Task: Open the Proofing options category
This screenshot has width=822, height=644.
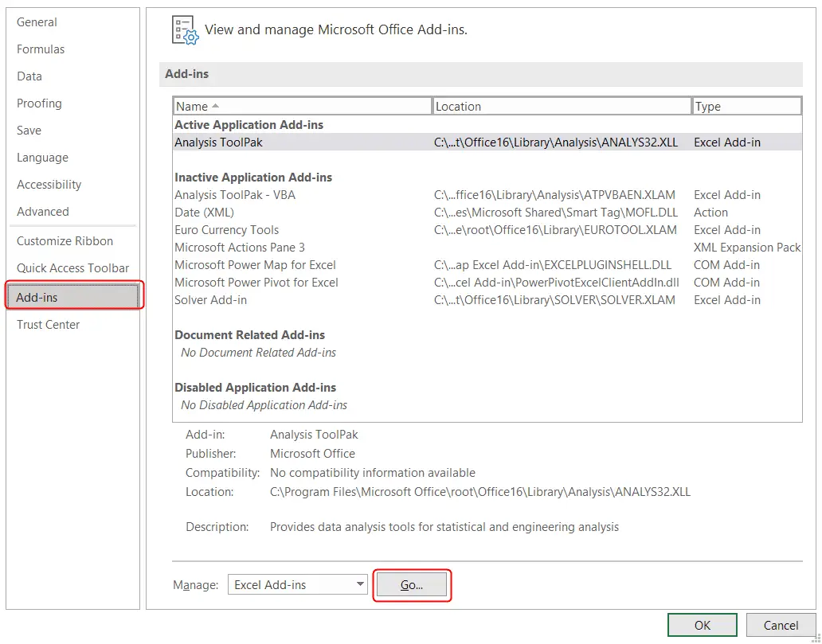Action: (39, 103)
